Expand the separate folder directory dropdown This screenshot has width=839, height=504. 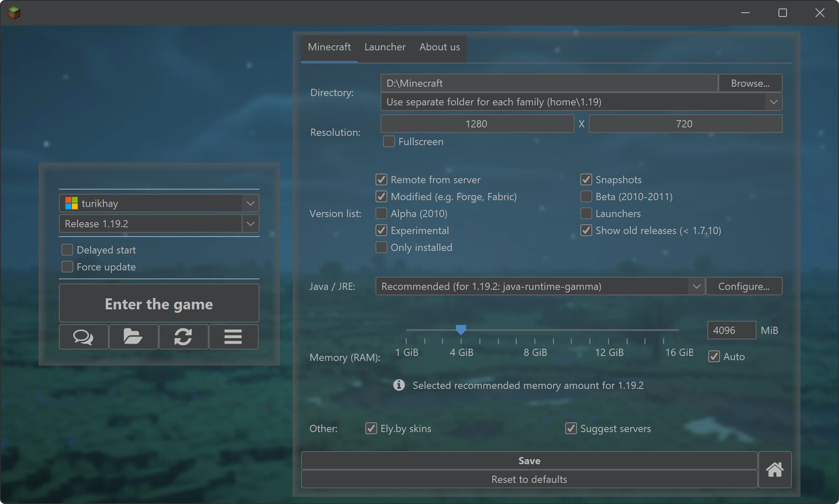tap(773, 102)
